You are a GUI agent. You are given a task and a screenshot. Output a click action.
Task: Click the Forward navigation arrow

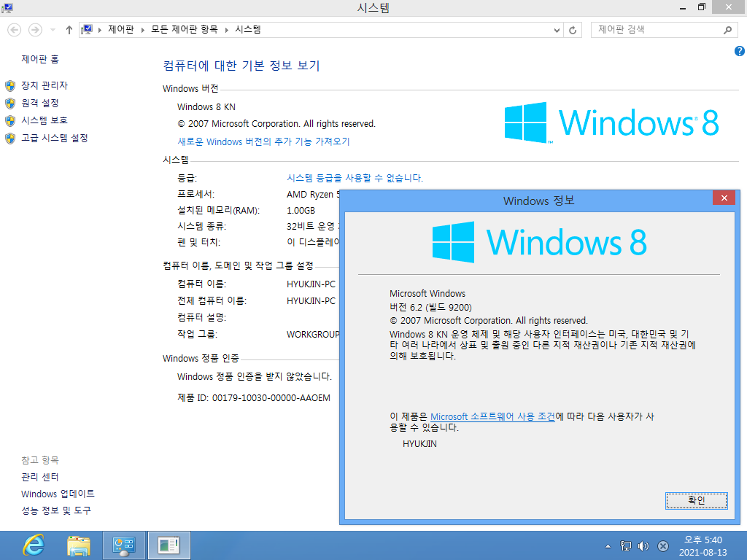[x=35, y=30]
